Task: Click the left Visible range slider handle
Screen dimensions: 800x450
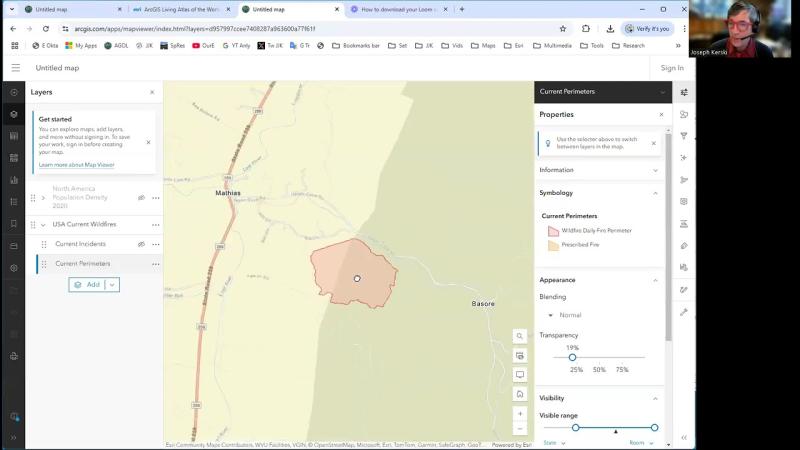Action: pos(576,428)
